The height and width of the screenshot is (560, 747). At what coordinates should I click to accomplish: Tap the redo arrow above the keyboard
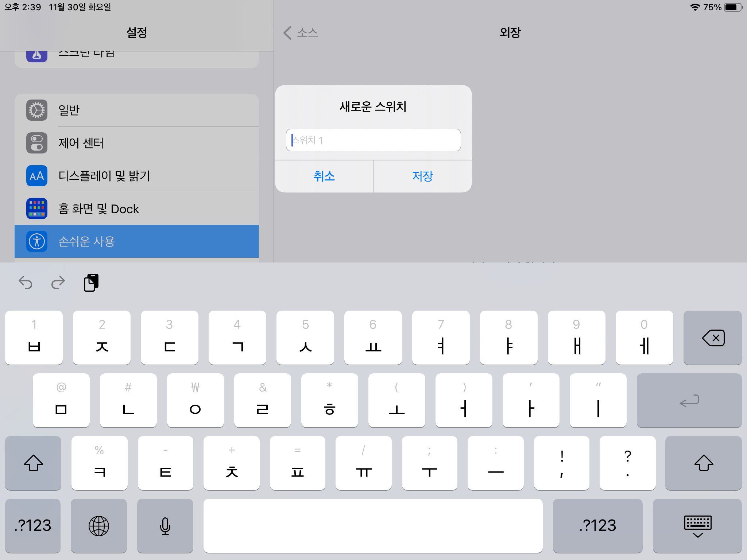(58, 283)
